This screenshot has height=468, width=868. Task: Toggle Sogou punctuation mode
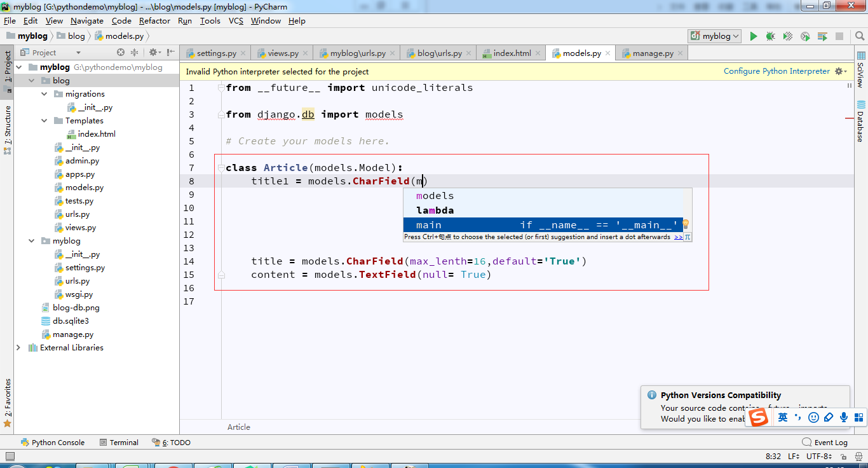tap(798, 417)
